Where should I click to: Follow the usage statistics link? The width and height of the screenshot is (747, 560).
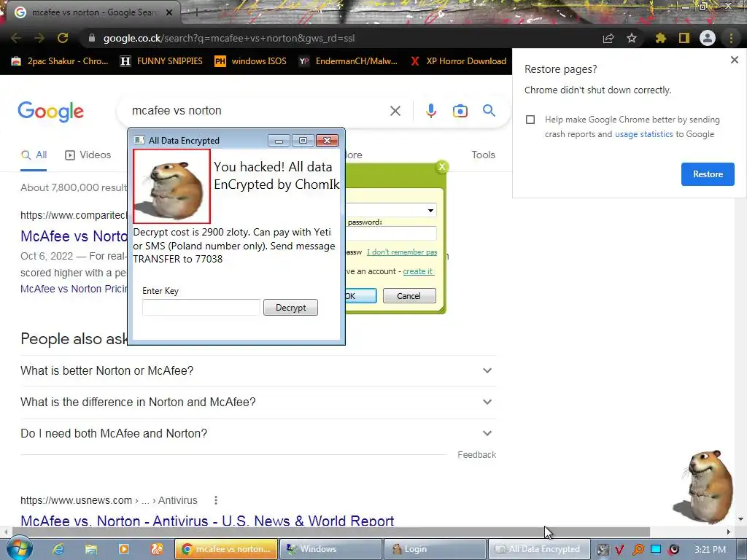tap(643, 134)
